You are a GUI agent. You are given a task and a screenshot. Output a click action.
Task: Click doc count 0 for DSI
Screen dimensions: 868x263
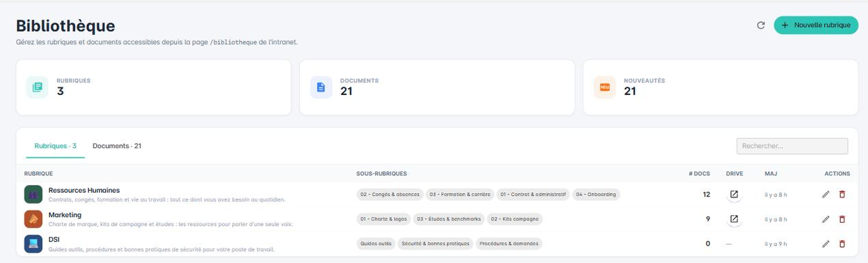coord(708,243)
